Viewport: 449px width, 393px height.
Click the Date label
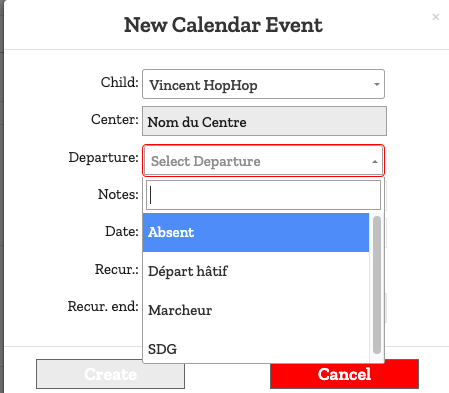pyautogui.click(x=122, y=231)
